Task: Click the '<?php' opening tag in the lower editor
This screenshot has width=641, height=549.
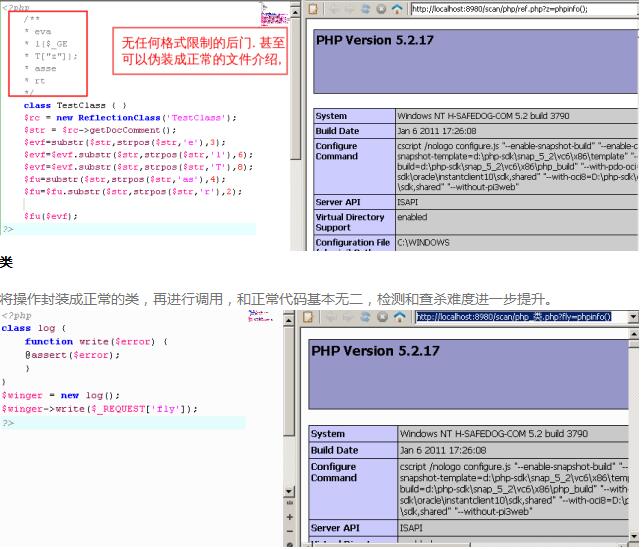Action: click(16, 316)
